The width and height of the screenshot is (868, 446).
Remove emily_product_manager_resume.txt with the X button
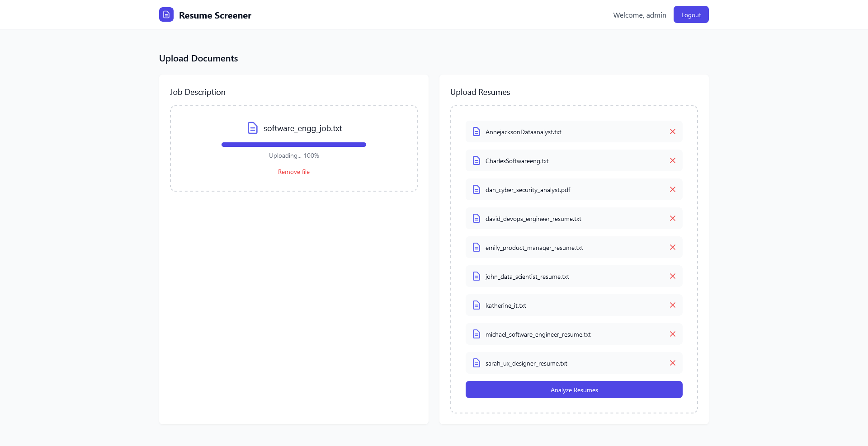pyautogui.click(x=673, y=247)
